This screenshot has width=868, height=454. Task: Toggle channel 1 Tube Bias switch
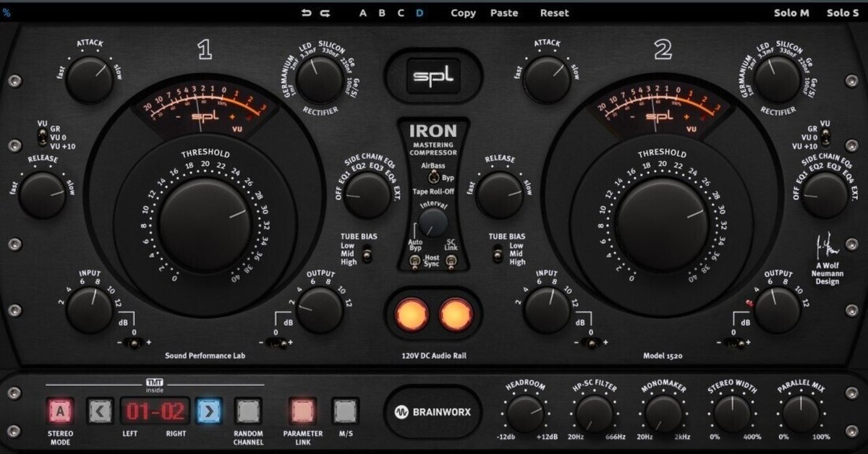pyautogui.click(x=367, y=254)
